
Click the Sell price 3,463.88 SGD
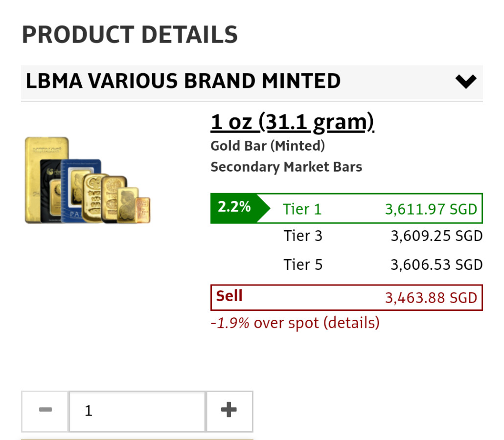click(431, 297)
